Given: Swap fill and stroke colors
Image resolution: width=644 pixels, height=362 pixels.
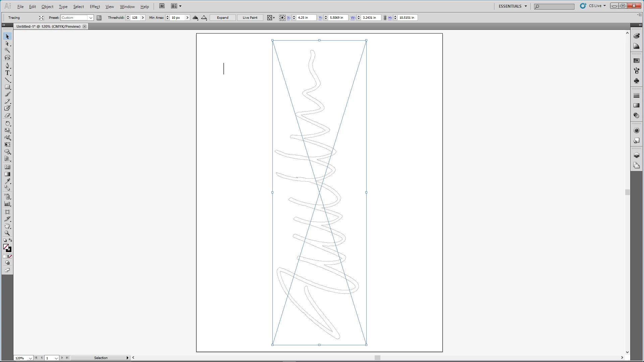Looking at the screenshot, I should tap(10, 240).
